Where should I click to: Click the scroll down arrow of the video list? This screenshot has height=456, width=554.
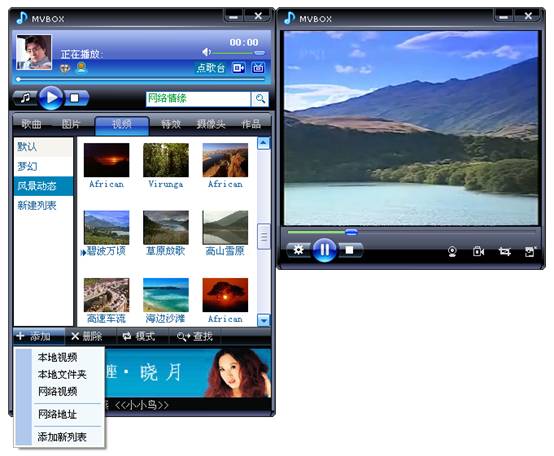pyautogui.click(x=263, y=320)
